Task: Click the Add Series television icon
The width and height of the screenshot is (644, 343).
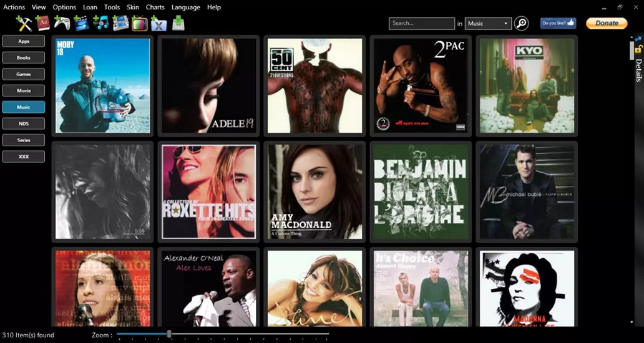Action: pos(140,23)
